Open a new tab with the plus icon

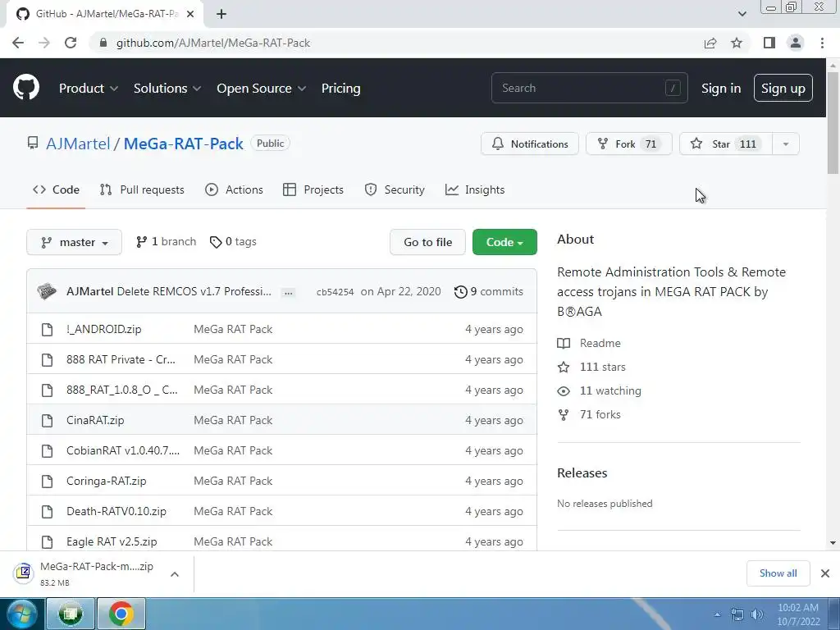[221, 14]
